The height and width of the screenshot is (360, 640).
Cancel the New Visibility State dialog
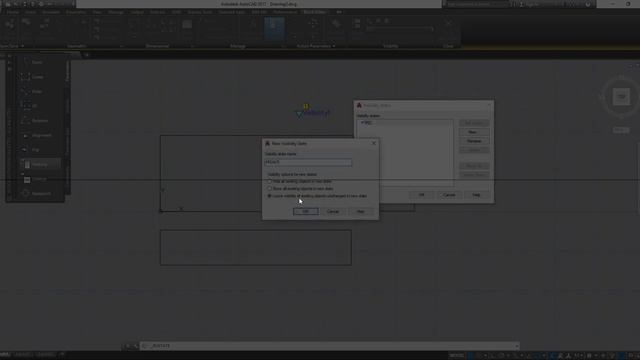pos(333,211)
